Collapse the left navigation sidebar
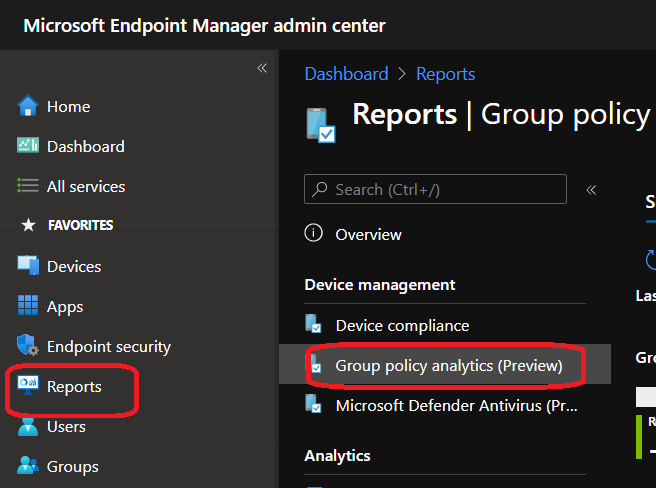Viewport: 656px width, 488px height. pos(262,68)
